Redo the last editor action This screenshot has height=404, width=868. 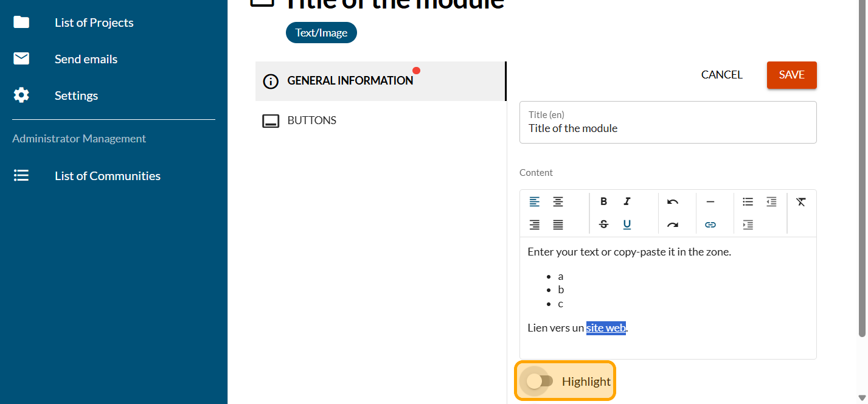point(672,225)
